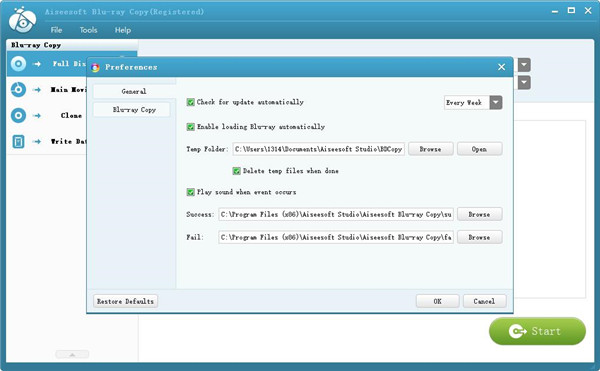Click the green Start button
Image resolution: width=600 pixels, height=371 pixels.
pos(537,331)
